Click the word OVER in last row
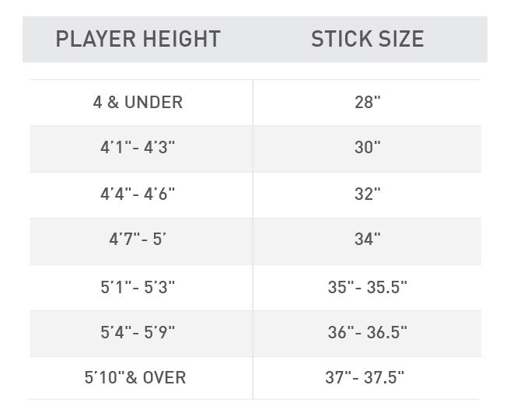This screenshot has width=510, height=420. [165, 378]
